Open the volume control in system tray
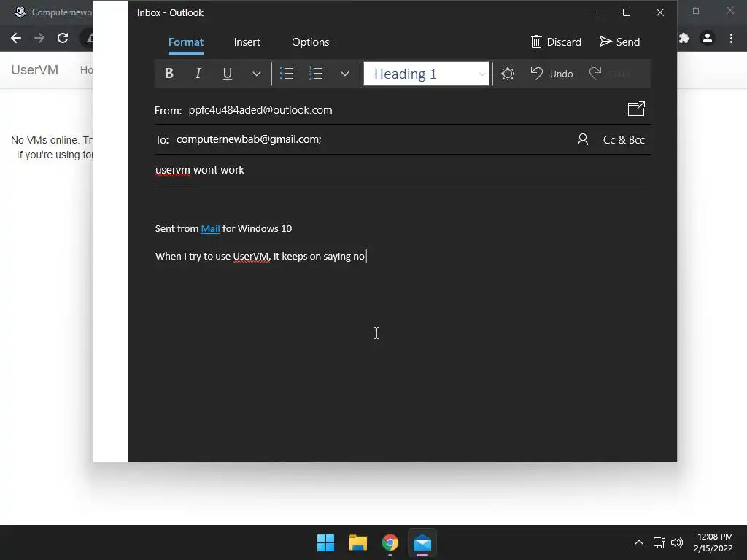 [676, 542]
